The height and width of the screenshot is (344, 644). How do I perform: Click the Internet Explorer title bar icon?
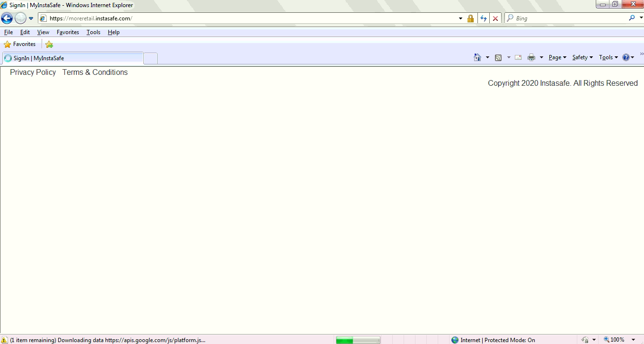click(x=4, y=5)
